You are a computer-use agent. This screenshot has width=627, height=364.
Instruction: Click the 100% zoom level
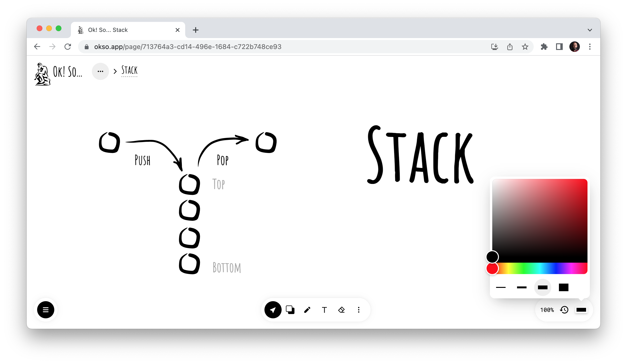(x=547, y=310)
